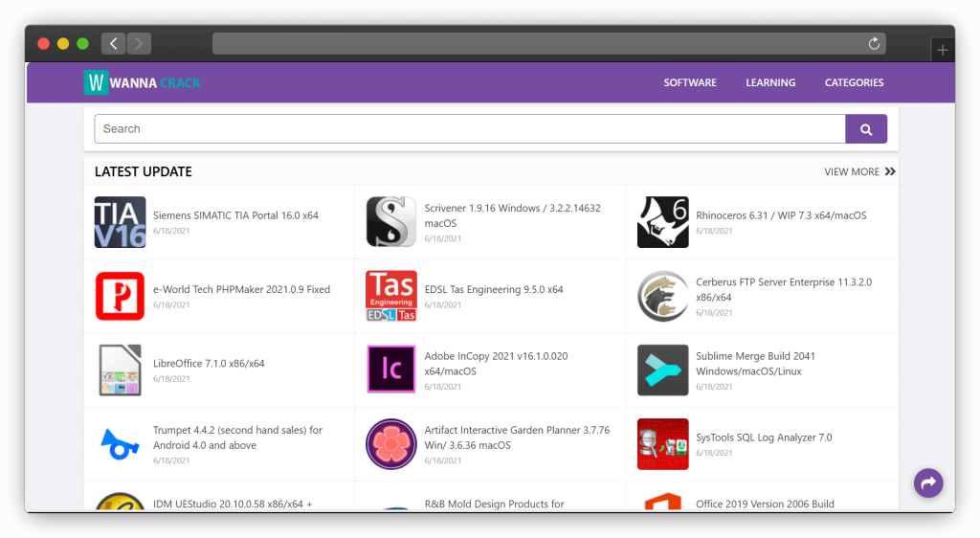Select the LibreOffice icon

point(120,370)
